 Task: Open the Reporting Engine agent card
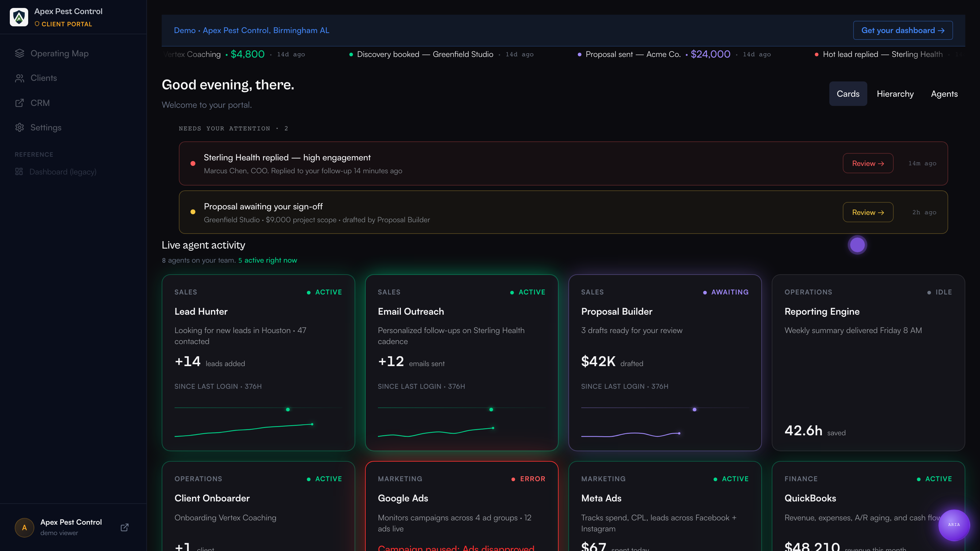(868, 363)
